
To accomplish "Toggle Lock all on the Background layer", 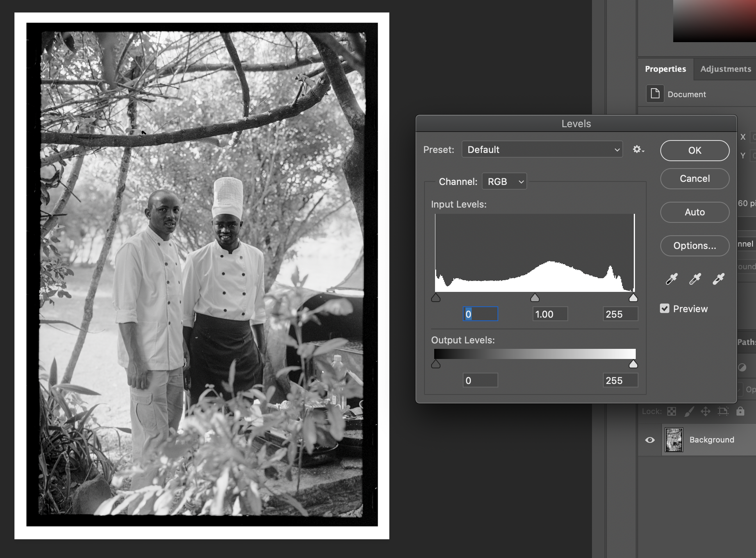I will [740, 411].
